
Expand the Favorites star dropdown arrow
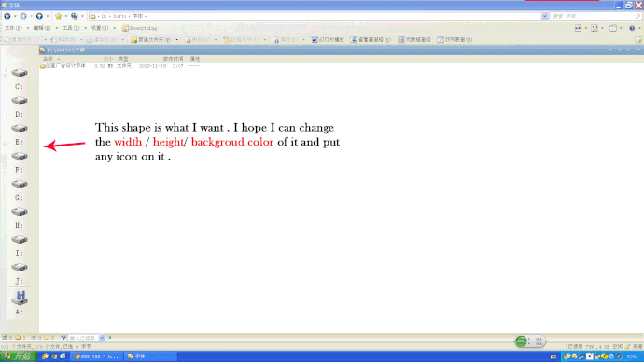point(66,17)
